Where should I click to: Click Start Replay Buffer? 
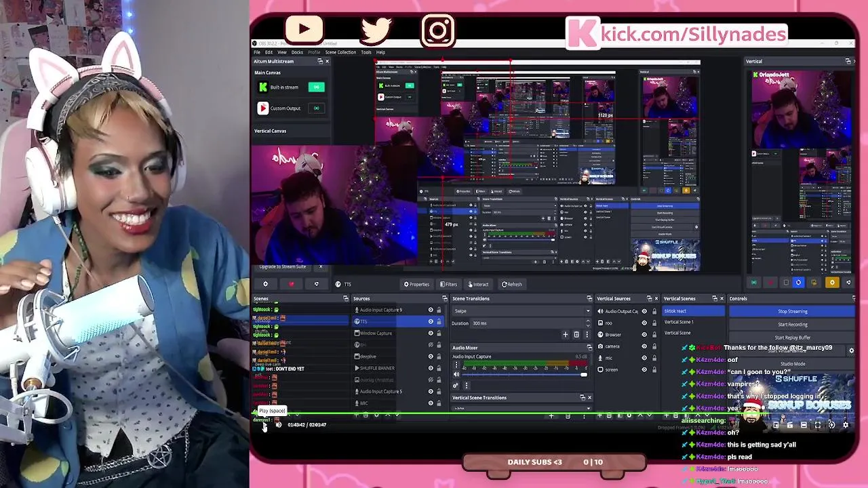pos(792,338)
